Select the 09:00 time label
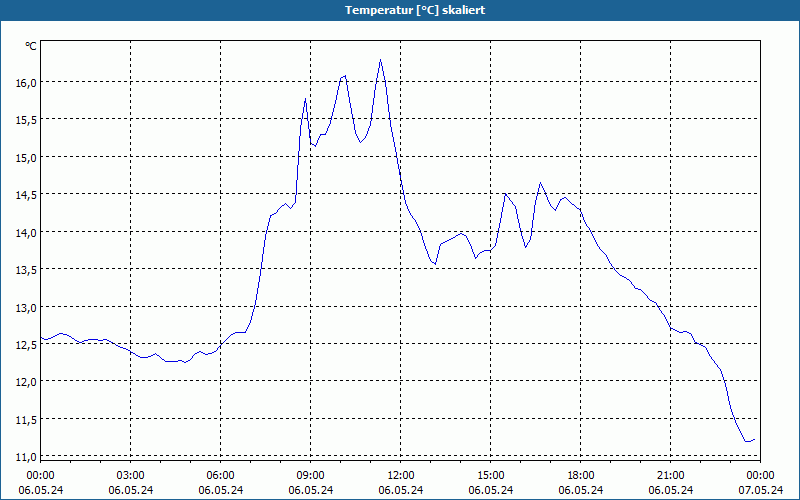This screenshot has width=800, height=500. pyautogui.click(x=311, y=476)
